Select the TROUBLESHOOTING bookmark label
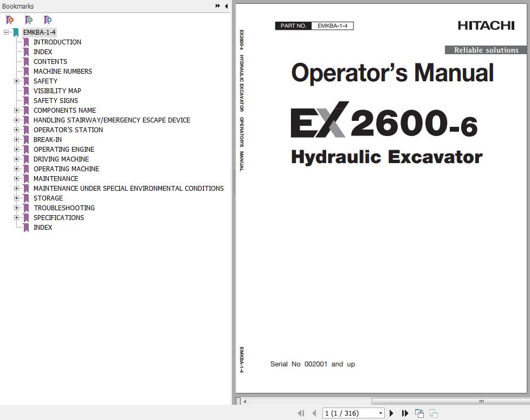The image size is (530, 420). tap(64, 208)
